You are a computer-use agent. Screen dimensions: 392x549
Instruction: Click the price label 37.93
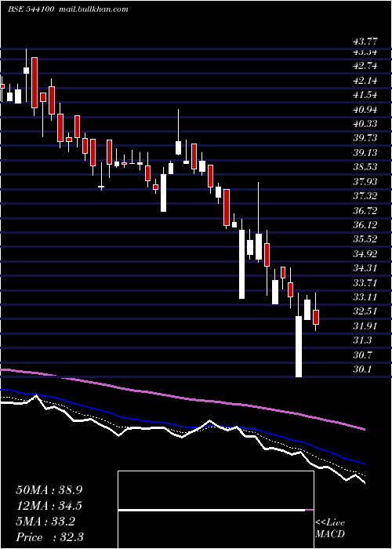[x=365, y=181]
